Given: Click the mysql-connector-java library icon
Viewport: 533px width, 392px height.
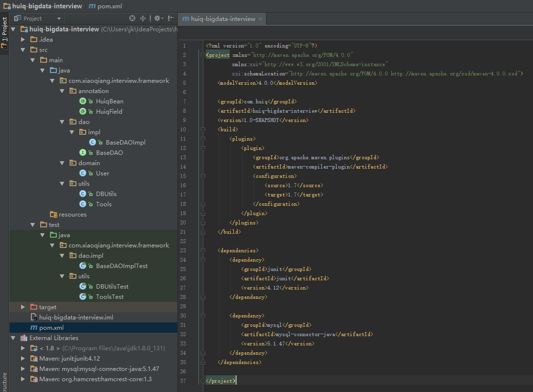Looking at the screenshot, I should point(34,369).
